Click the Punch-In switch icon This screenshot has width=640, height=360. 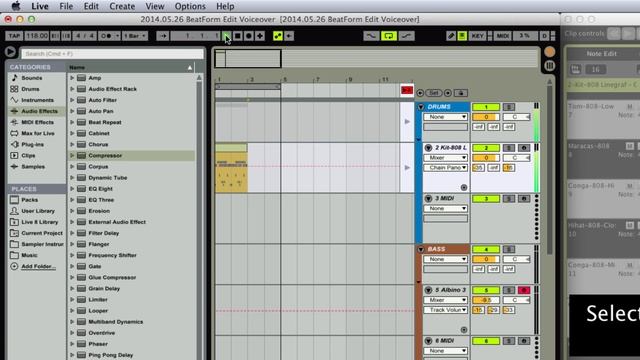371,36
